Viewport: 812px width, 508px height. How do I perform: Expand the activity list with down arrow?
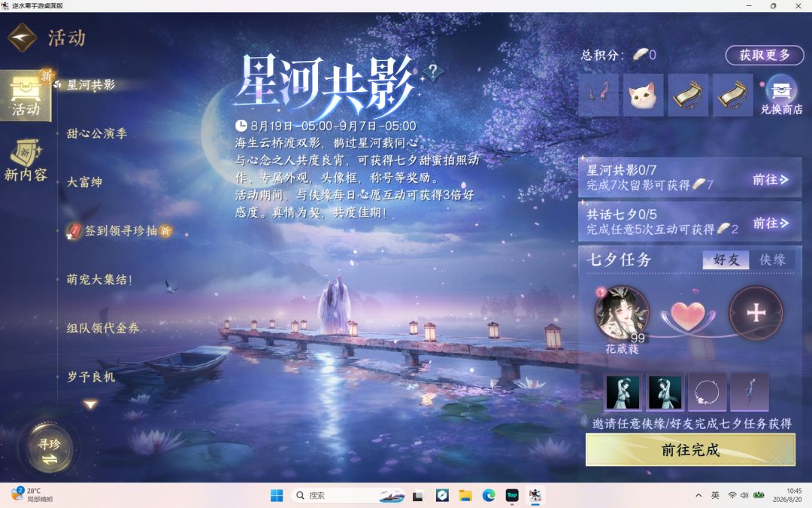[x=91, y=404]
